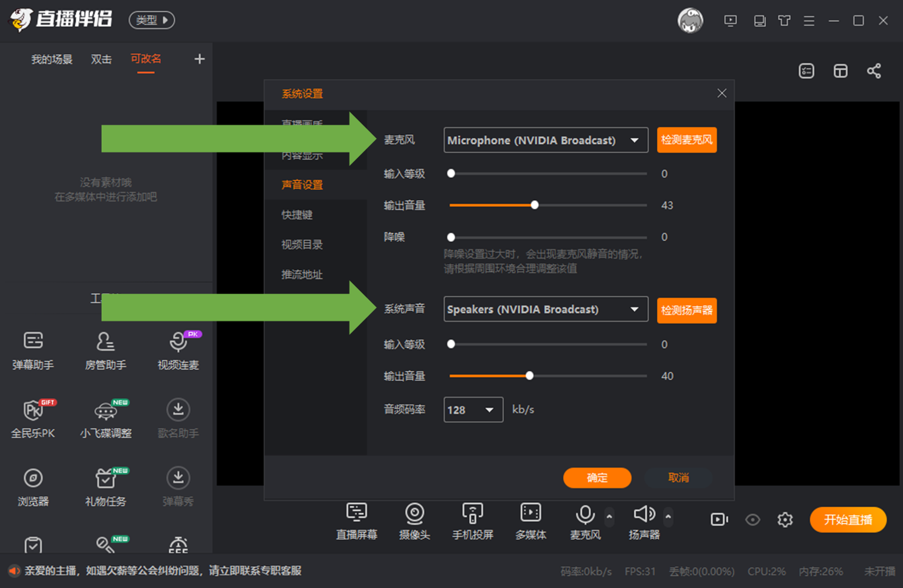903x588 pixels.
Task: Select the 推流地址 settings section
Action: pos(301,274)
